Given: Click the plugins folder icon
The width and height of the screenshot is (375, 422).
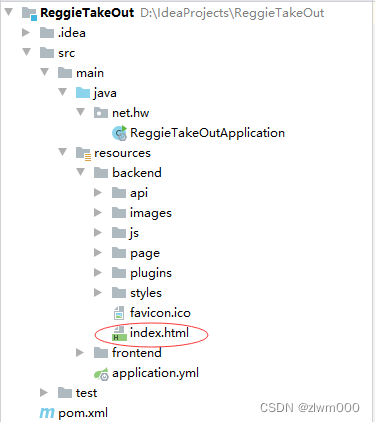Looking at the screenshot, I should [119, 273].
